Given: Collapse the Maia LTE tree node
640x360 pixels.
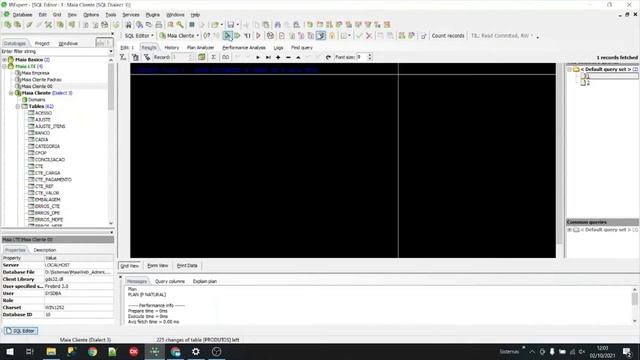Looking at the screenshot, I should [x=4, y=66].
